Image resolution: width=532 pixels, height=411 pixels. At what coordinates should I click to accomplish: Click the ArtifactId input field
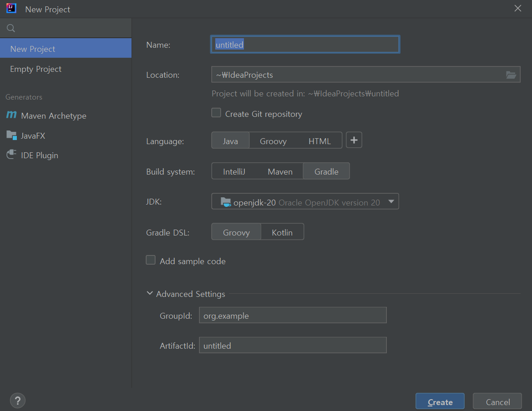[x=293, y=345]
